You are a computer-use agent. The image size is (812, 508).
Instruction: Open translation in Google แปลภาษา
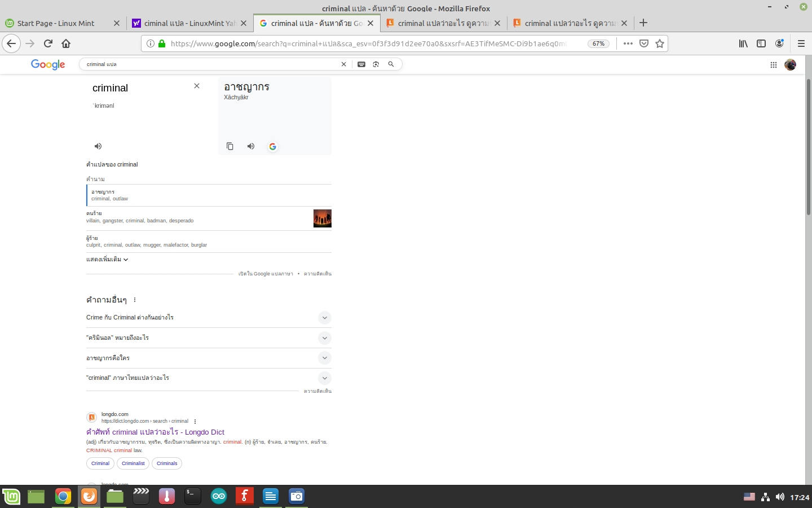(x=266, y=274)
